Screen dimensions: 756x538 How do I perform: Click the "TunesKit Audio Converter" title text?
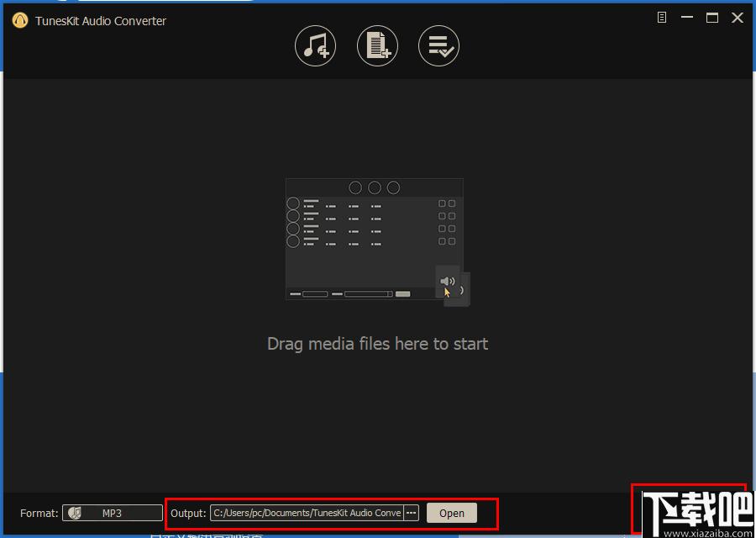pyautogui.click(x=101, y=21)
